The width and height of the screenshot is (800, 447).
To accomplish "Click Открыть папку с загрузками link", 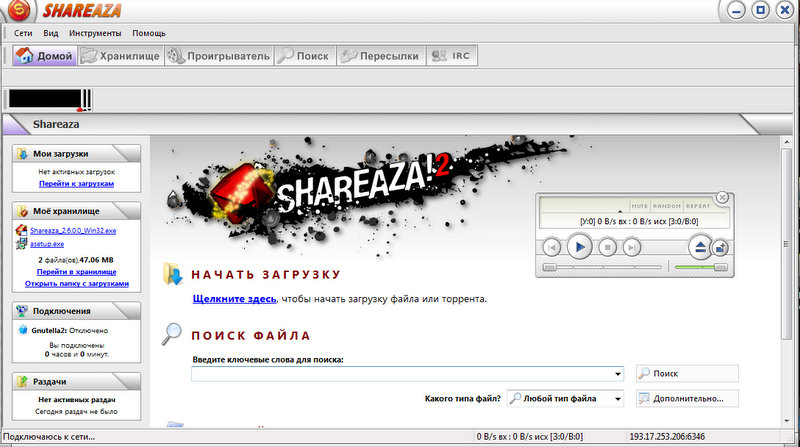I will click(77, 284).
